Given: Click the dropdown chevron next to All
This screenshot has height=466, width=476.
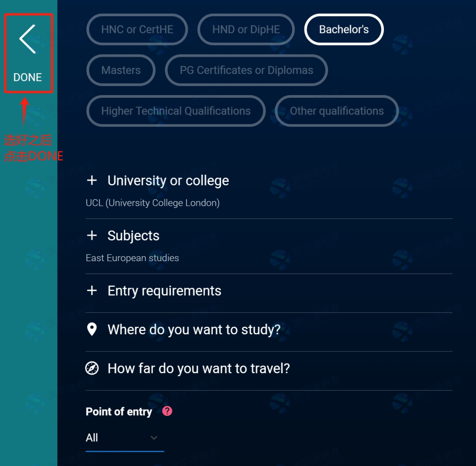Looking at the screenshot, I should [x=154, y=438].
